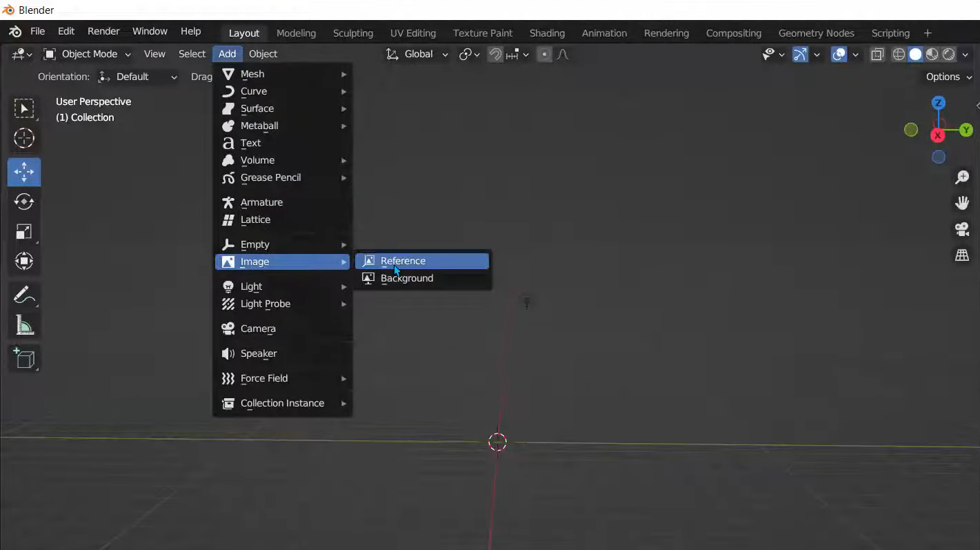Select the Annotate tool
Image resolution: width=980 pixels, height=550 pixels.
(24, 295)
